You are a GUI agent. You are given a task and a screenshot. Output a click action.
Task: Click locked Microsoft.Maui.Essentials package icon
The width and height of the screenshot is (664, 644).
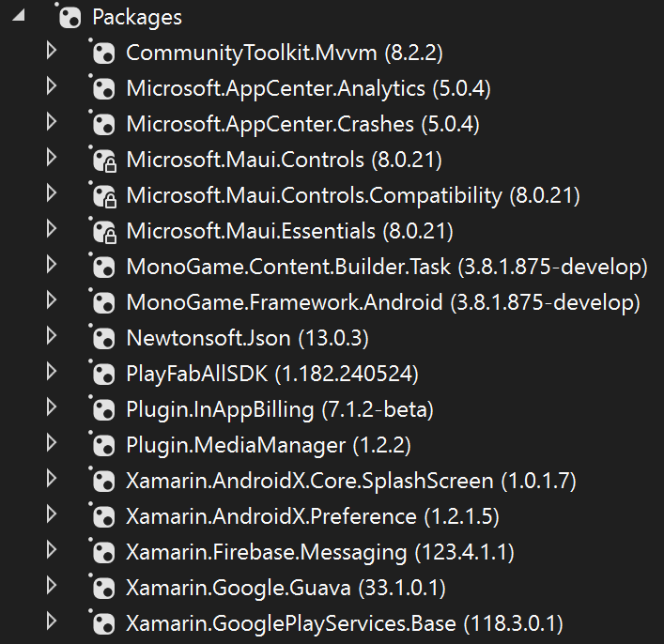(103, 230)
